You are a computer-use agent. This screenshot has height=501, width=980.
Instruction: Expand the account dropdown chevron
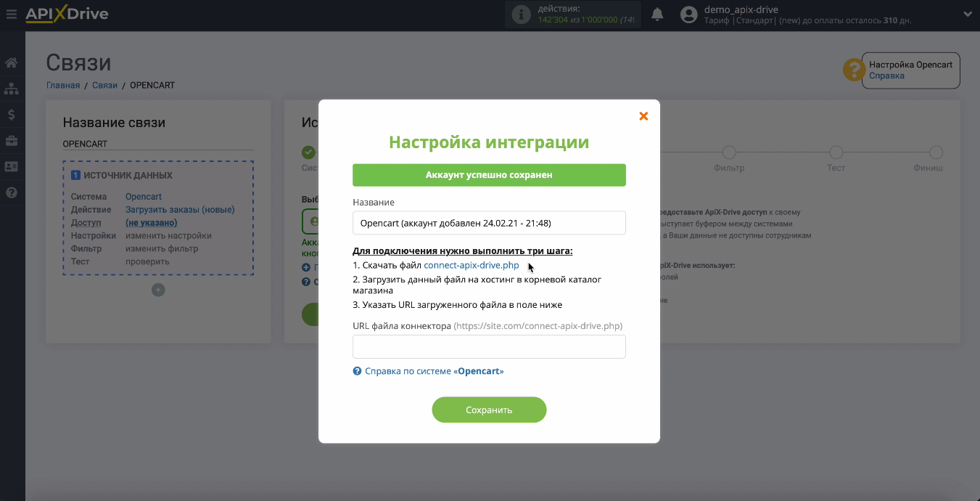(x=968, y=14)
